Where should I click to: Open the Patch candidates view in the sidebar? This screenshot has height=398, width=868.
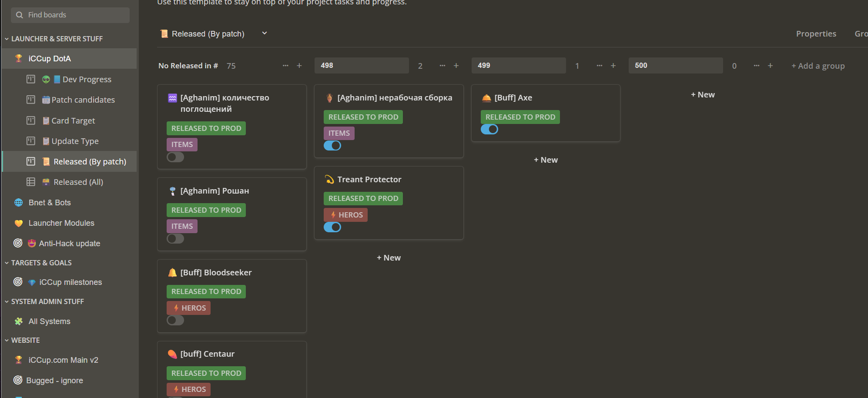click(x=83, y=100)
